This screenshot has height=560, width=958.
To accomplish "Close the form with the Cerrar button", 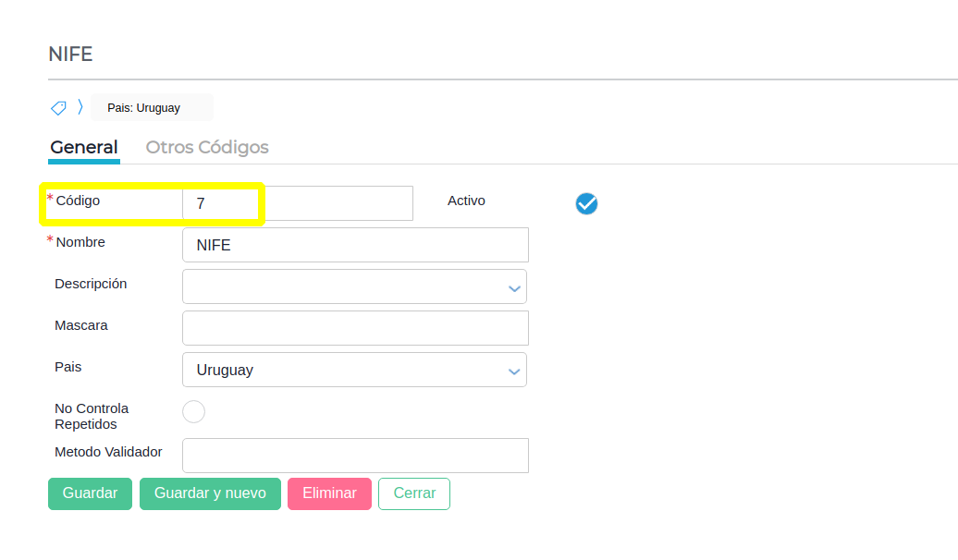I will [414, 493].
